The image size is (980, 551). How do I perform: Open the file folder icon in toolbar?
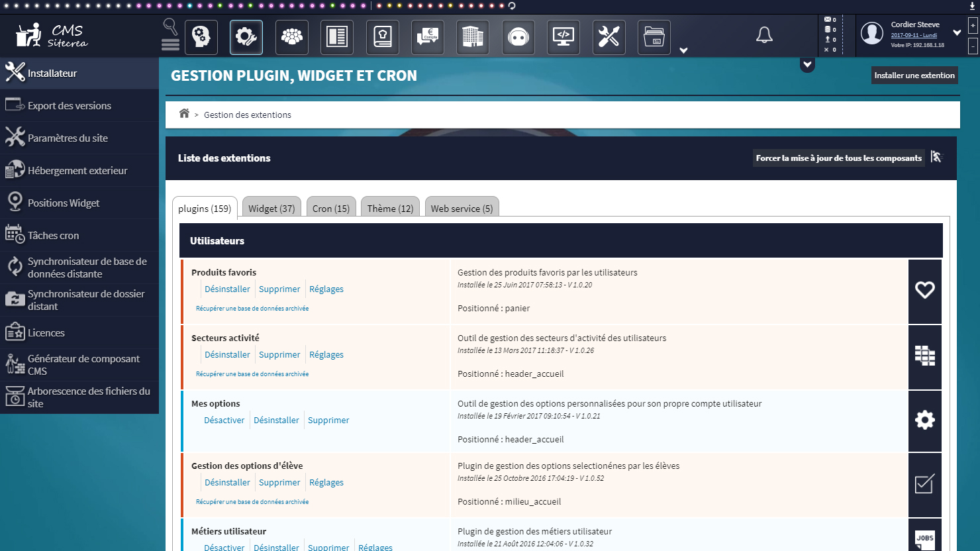[654, 37]
